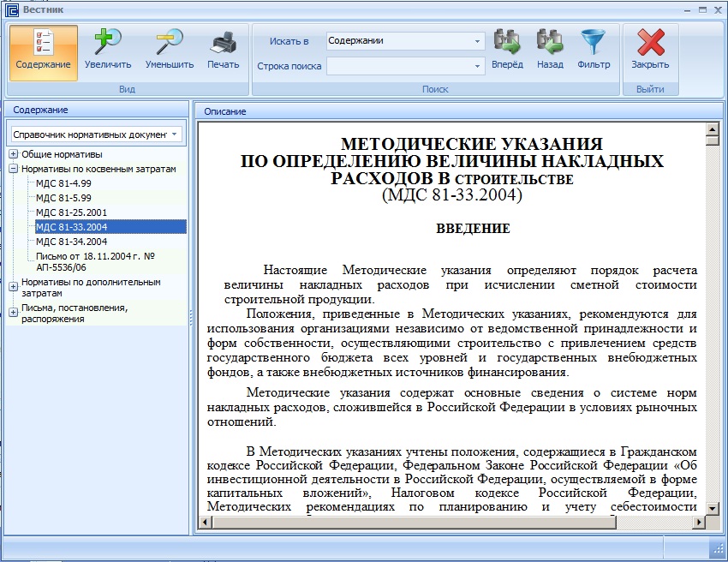The height and width of the screenshot is (562, 728).
Task: Expand the Общие нормативы tree node
Action: click(14, 155)
